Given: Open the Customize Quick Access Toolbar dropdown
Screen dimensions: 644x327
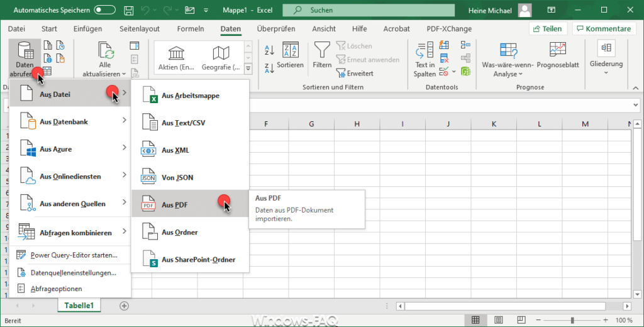Looking at the screenshot, I should tap(206, 10).
